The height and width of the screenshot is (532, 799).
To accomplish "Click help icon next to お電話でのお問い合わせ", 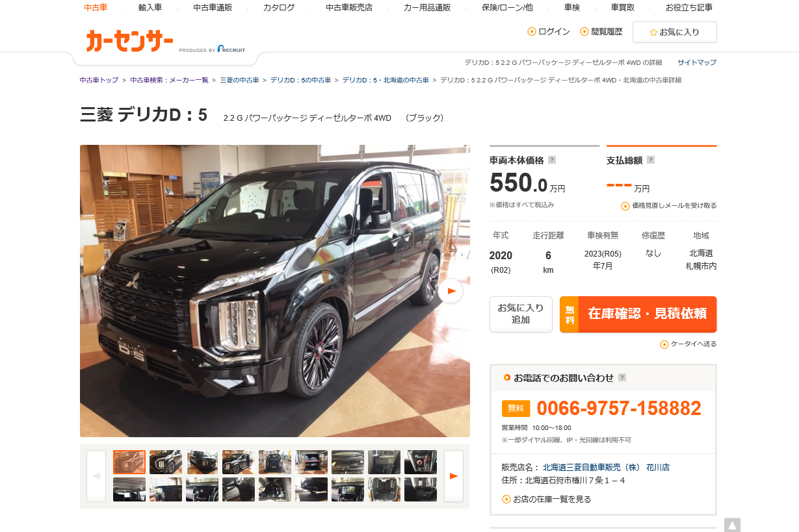I will tap(622, 377).
